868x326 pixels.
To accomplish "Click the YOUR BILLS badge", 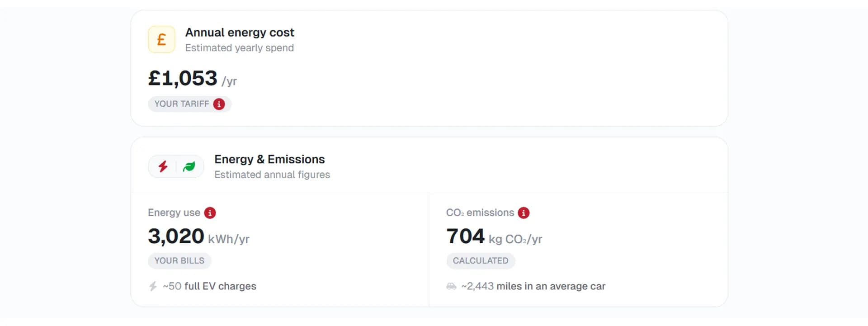I will 179,261.
